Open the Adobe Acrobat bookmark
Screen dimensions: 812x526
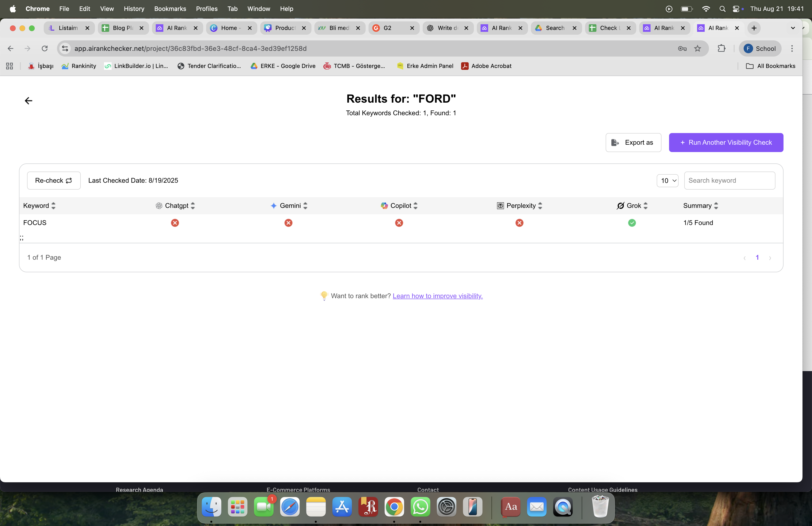pos(486,66)
